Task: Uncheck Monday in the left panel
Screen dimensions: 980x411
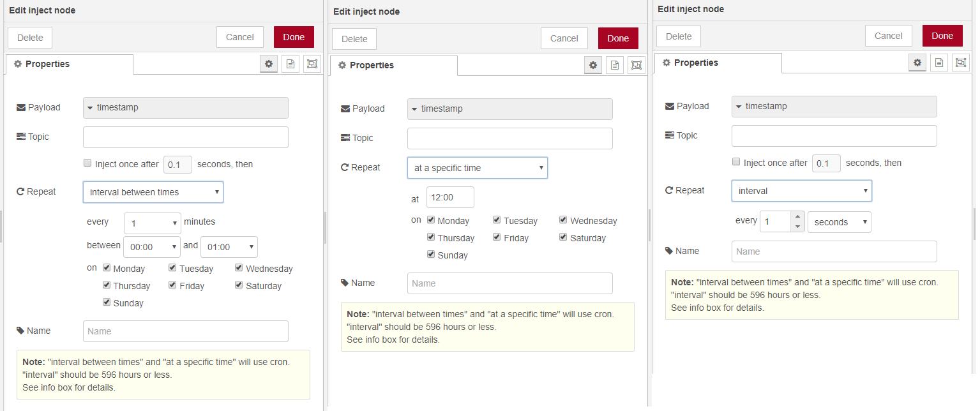Action: (107, 268)
